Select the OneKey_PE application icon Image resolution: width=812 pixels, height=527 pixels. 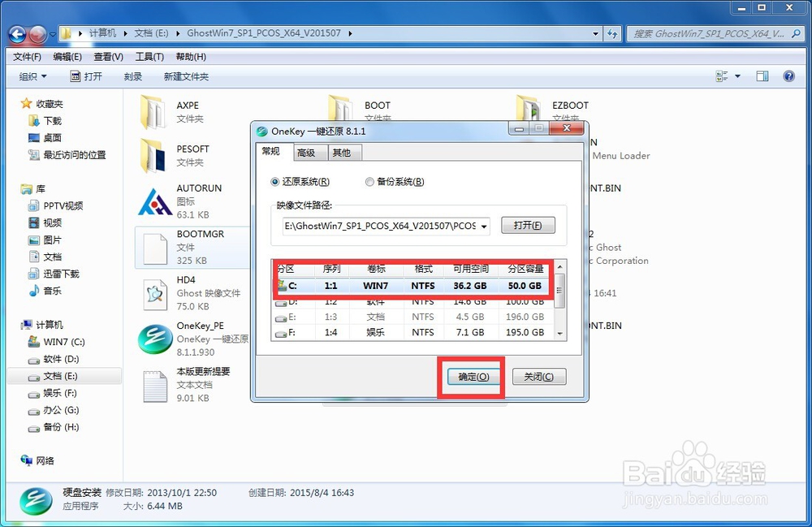[155, 339]
